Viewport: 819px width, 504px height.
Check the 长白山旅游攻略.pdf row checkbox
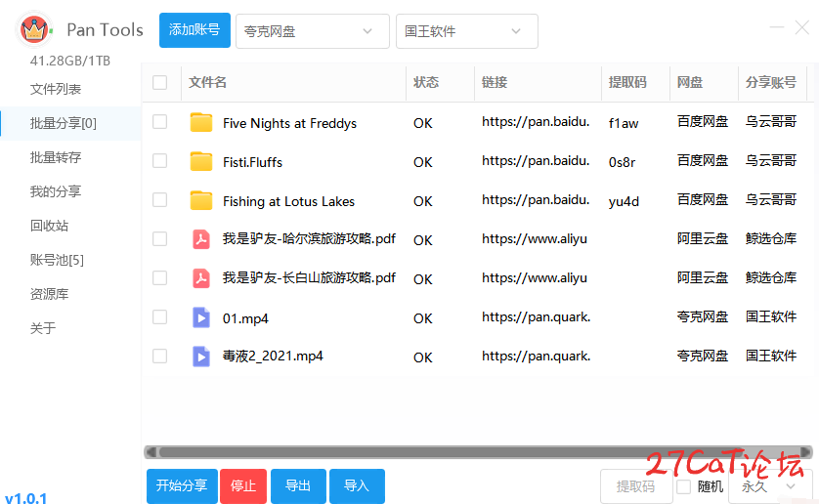pyautogui.click(x=160, y=277)
